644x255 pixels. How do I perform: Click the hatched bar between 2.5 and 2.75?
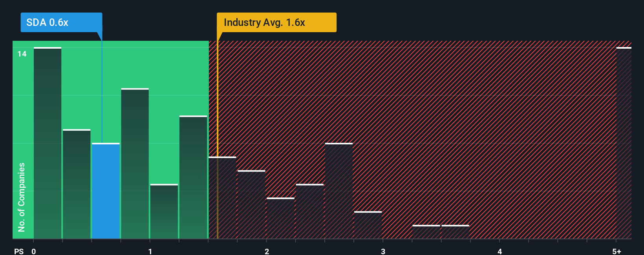339,191
